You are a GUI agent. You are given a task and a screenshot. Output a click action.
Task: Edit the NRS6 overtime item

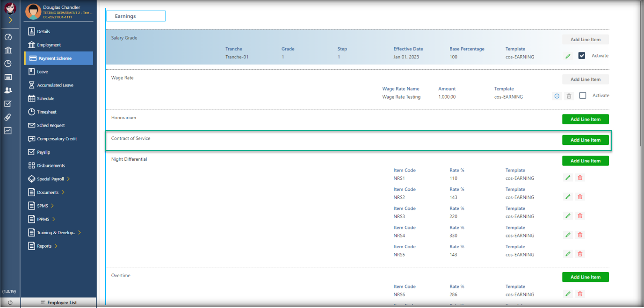tap(568, 294)
